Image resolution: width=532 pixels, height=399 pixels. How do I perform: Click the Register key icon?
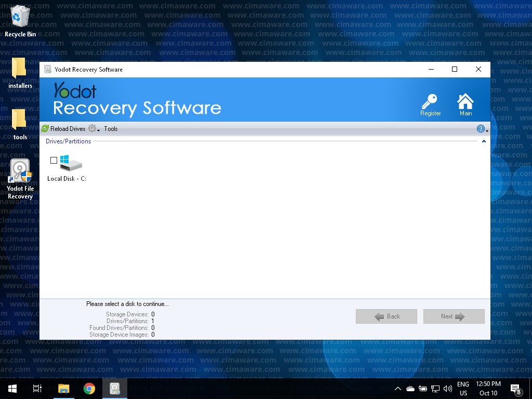click(x=430, y=105)
